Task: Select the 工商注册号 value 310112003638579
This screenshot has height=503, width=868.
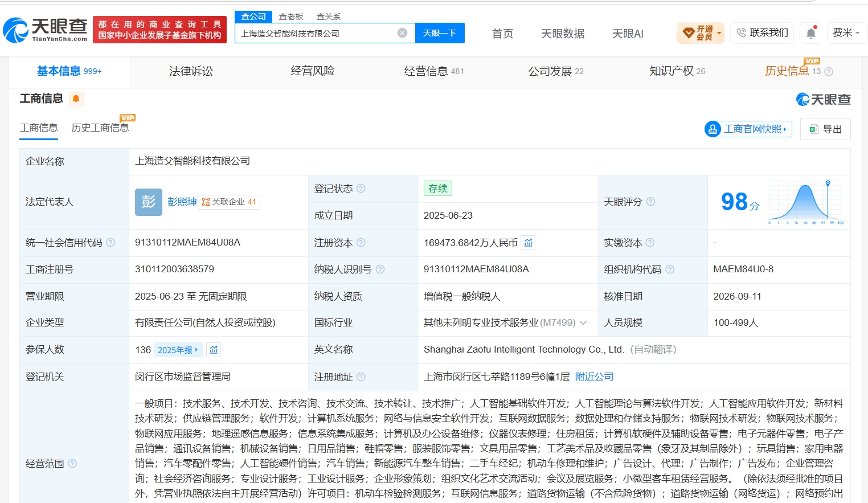Action: pyautogui.click(x=174, y=269)
